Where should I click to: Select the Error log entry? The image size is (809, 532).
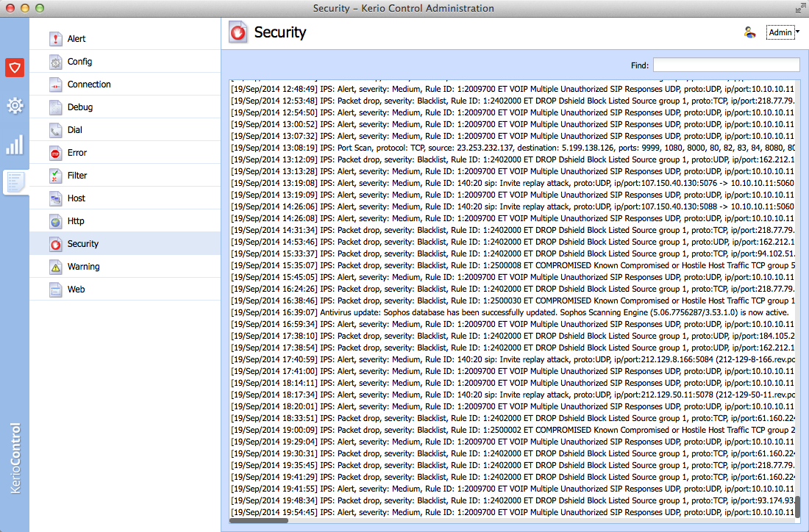pyautogui.click(x=125, y=153)
